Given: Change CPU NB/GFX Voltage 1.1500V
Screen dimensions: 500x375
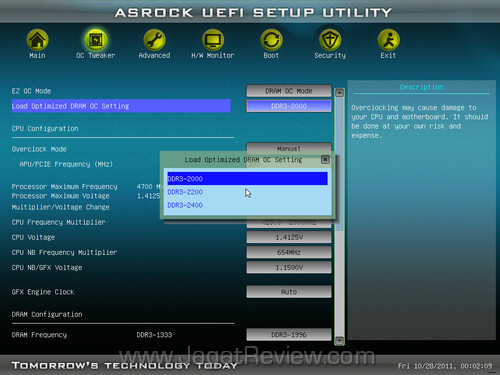Looking at the screenshot, I should click(x=289, y=267).
